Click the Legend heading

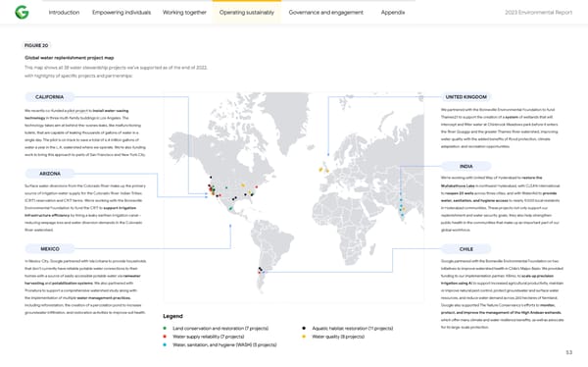(x=172, y=316)
